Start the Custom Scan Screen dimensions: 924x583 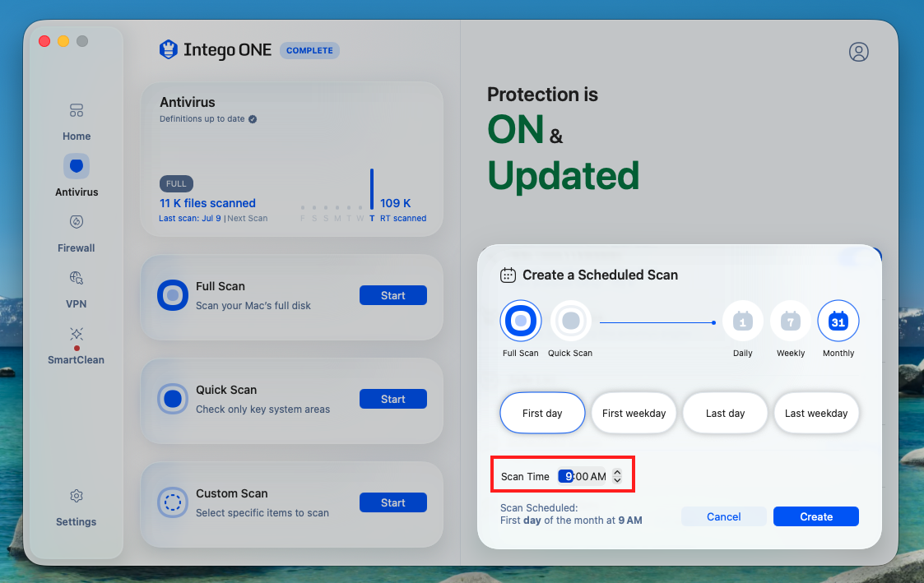coord(393,503)
